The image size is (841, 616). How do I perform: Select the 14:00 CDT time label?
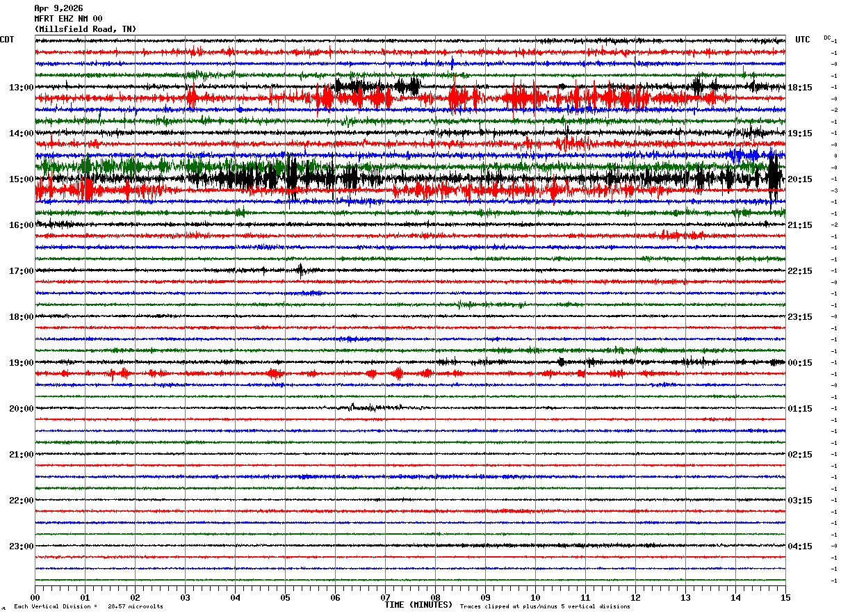[x=22, y=133]
